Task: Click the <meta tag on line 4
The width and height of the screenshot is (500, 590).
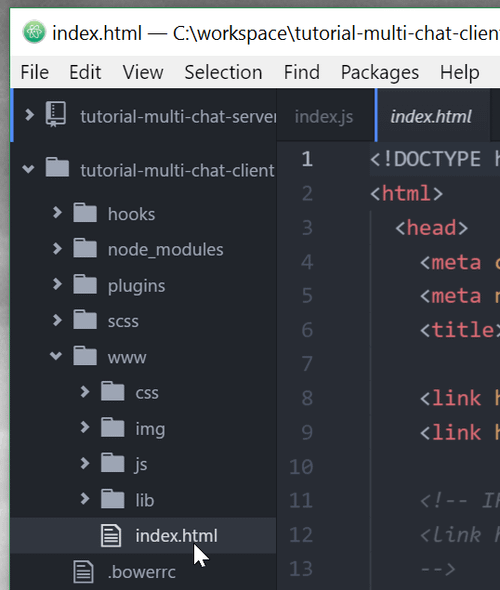Action: (x=450, y=262)
